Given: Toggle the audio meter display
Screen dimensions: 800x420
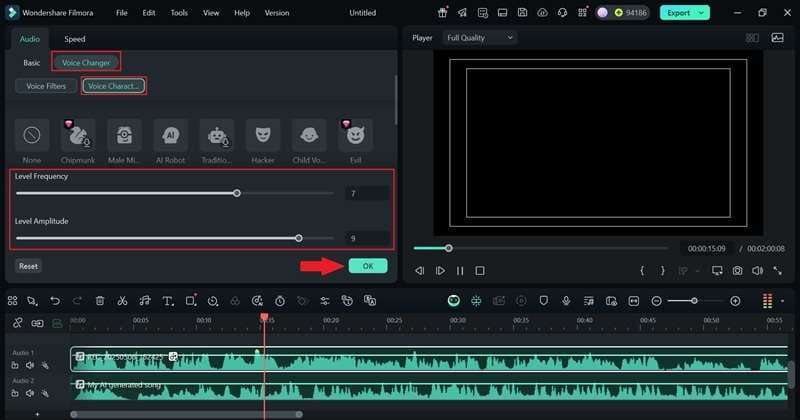Looking at the screenshot, I should (767, 301).
